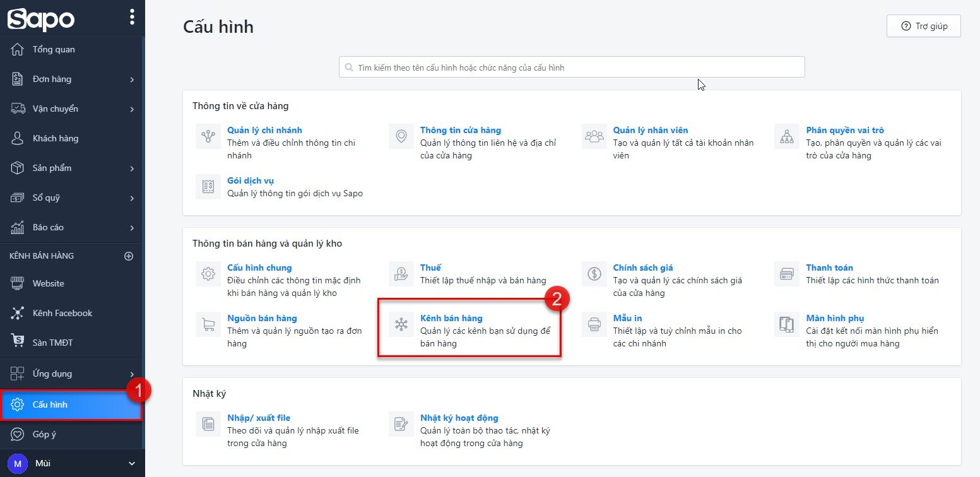This screenshot has height=477, width=980.
Task: Click the Quản lý nhân viên people icon
Action: (x=594, y=136)
